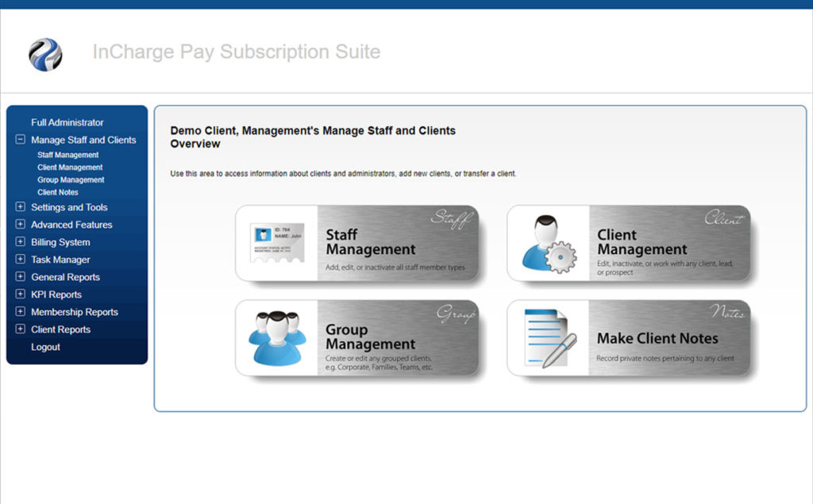Click the Staff Management tile title
Screen dimensions: 813x504
[x=371, y=242]
